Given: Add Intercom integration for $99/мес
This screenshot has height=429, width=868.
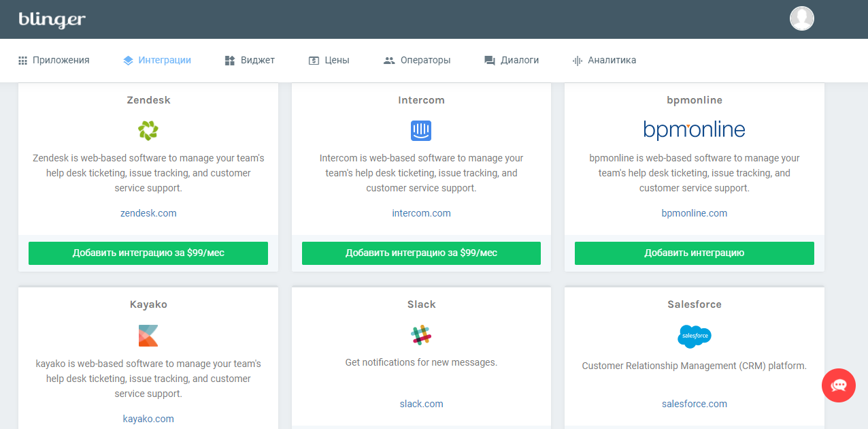Looking at the screenshot, I should pos(421,253).
